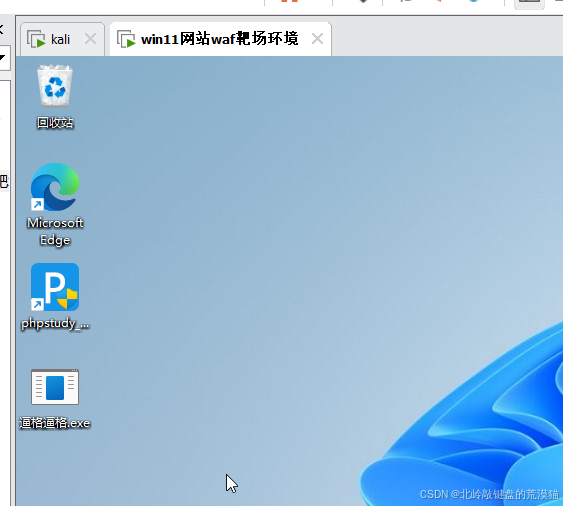
Task: Select the Microsoft Edge desktop shortcut
Action: tap(55, 187)
